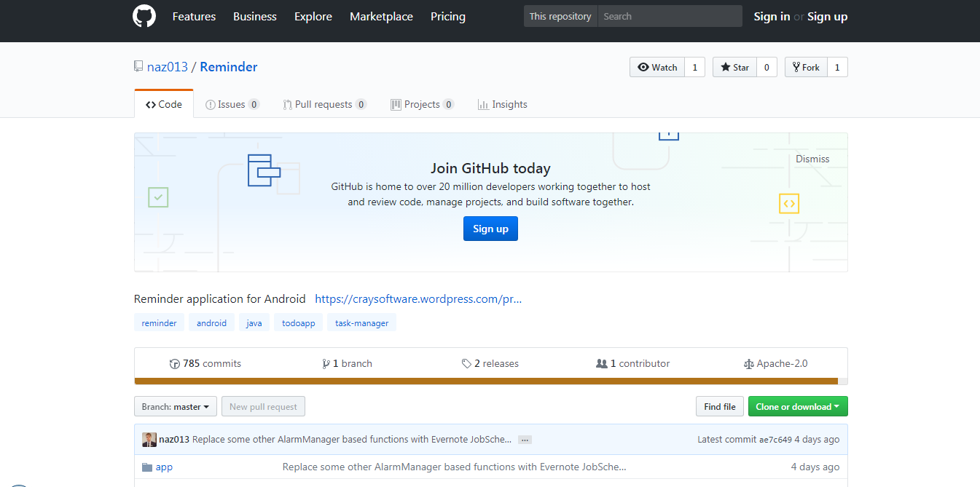980x487 pixels.
Task: Open naz013 author link in commit bar
Action: (x=174, y=440)
